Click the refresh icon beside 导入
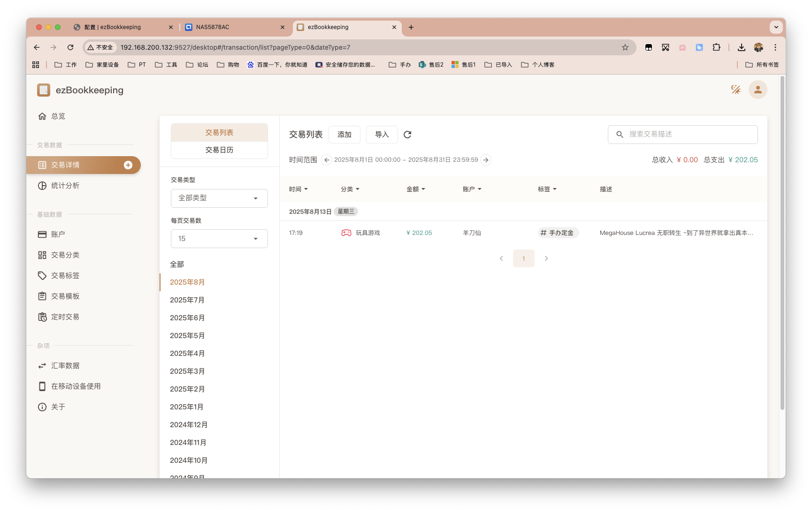 [407, 135]
